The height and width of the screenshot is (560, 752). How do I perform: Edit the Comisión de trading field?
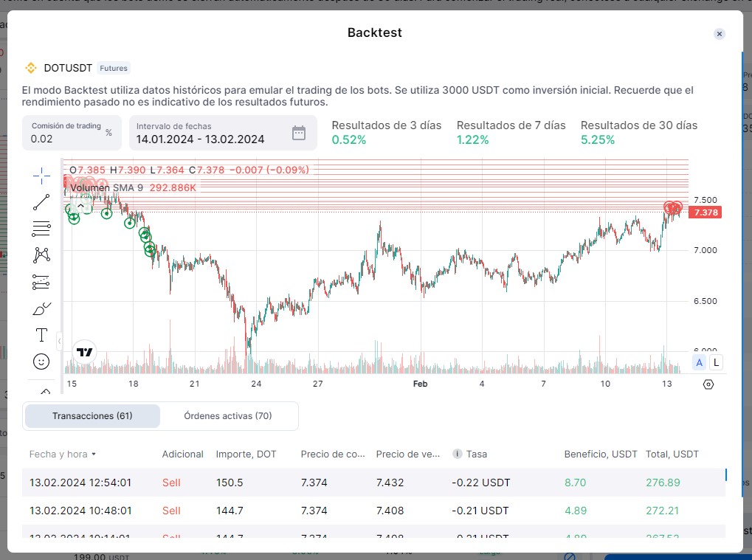(65, 138)
